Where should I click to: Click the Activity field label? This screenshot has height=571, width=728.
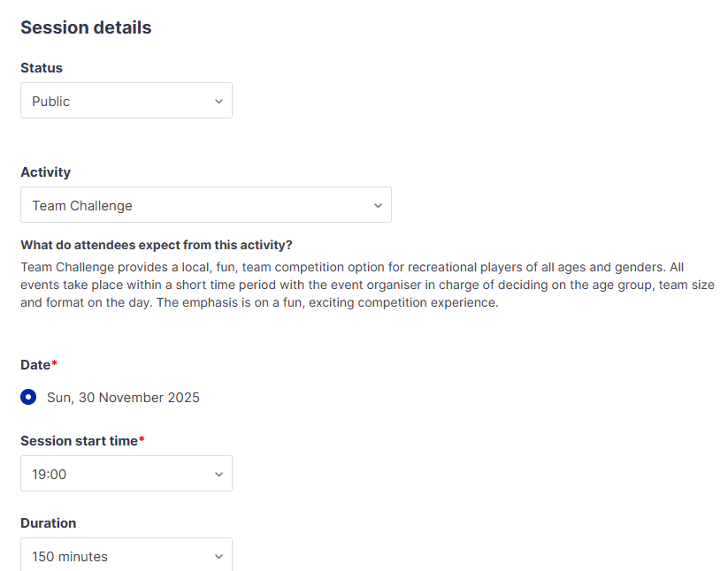(46, 172)
